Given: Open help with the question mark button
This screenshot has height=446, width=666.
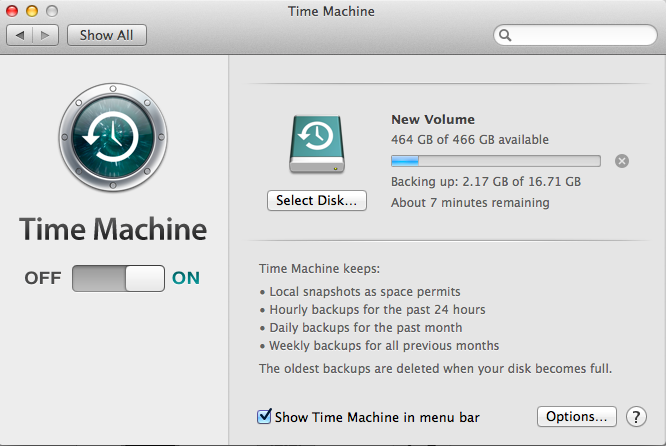Looking at the screenshot, I should coord(636,417).
